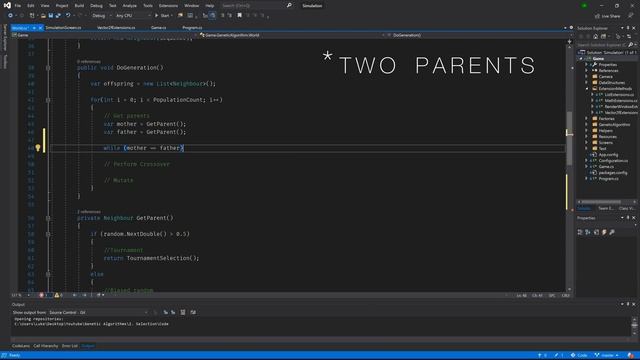
Task: Open the Debug menu
Action: (x=96, y=6)
